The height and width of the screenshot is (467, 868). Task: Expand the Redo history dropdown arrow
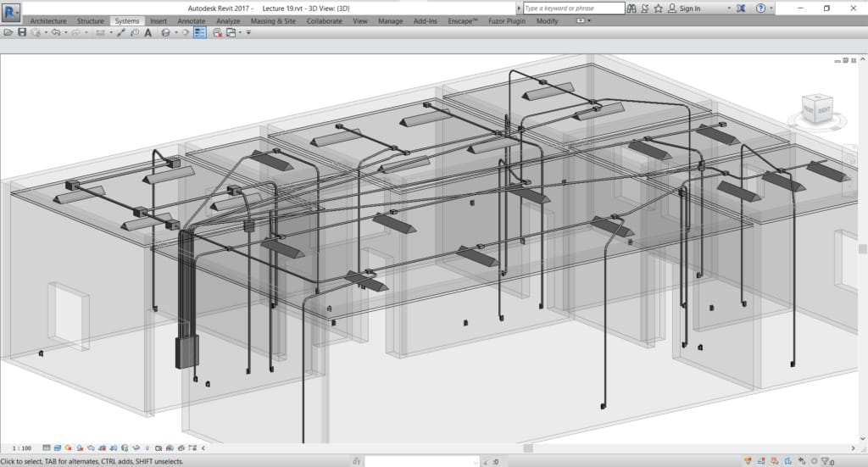pyautogui.click(x=86, y=33)
